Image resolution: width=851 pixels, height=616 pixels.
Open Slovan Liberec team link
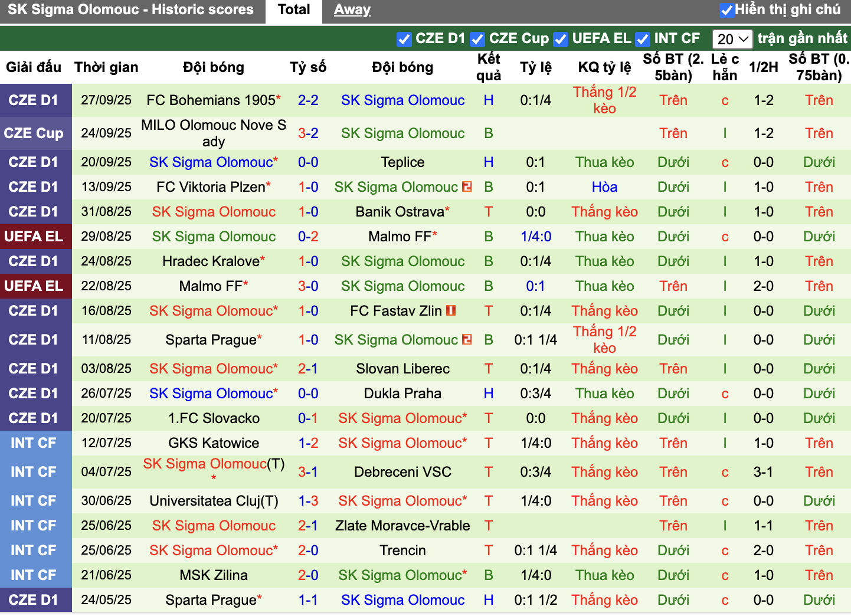pyautogui.click(x=402, y=369)
